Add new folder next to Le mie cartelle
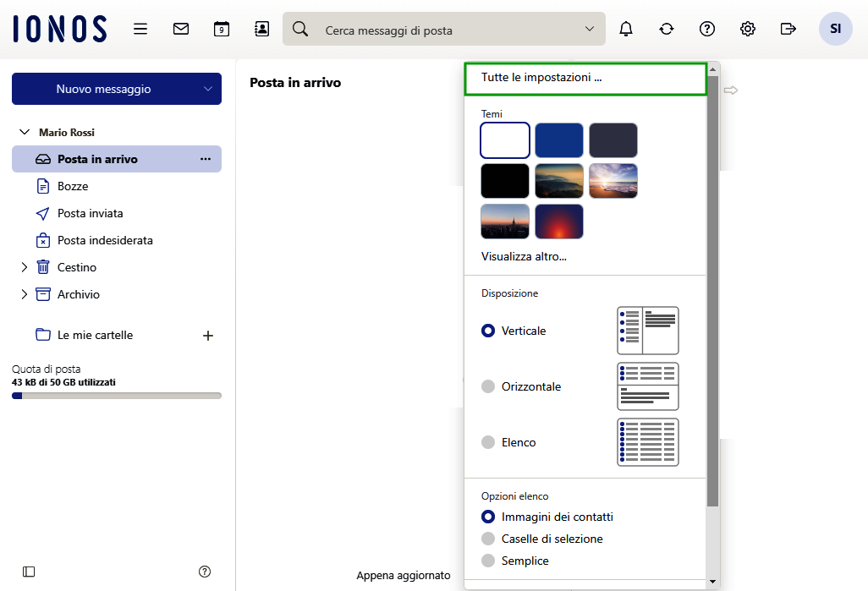 (x=208, y=336)
